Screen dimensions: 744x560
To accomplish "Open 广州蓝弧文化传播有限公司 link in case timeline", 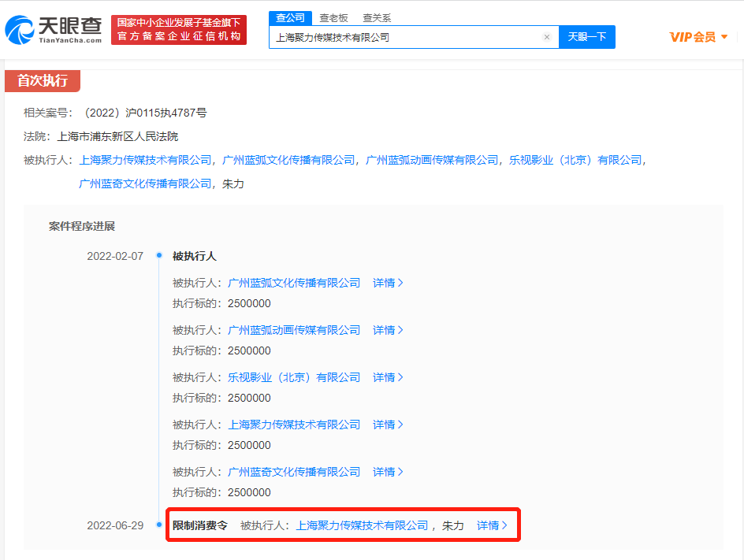I will [x=294, y=283].
